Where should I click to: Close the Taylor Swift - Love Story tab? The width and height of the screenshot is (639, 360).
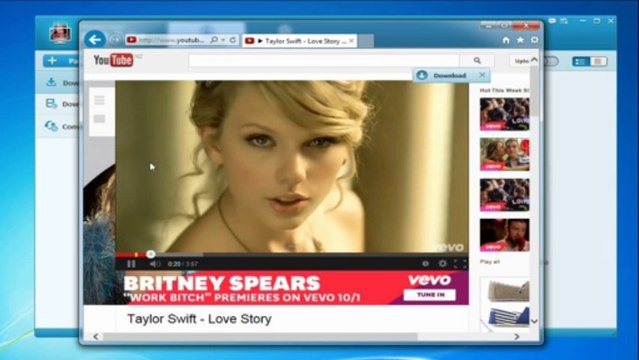351,41
